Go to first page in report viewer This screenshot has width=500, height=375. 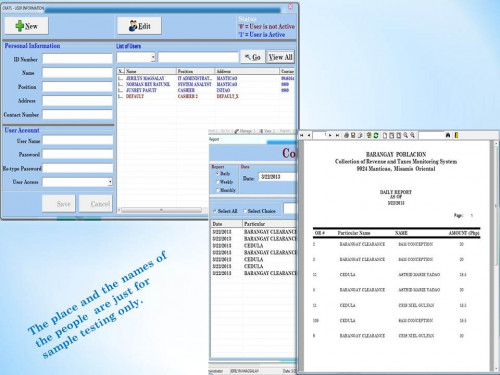click(302, 135)
